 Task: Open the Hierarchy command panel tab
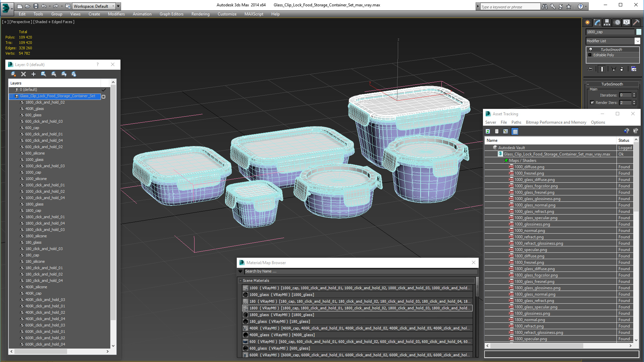pyautogui.click(x=607, y=22)
